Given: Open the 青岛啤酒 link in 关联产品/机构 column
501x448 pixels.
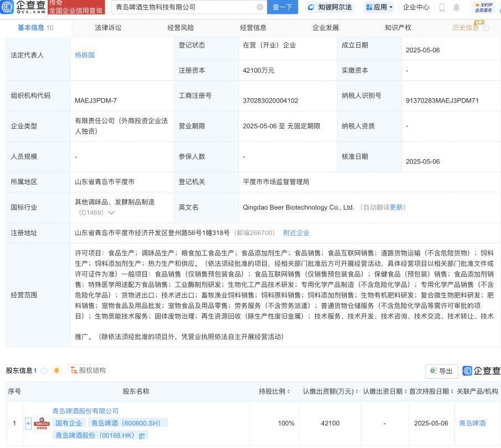Looking at the screenshot, I should coord(472,424).
